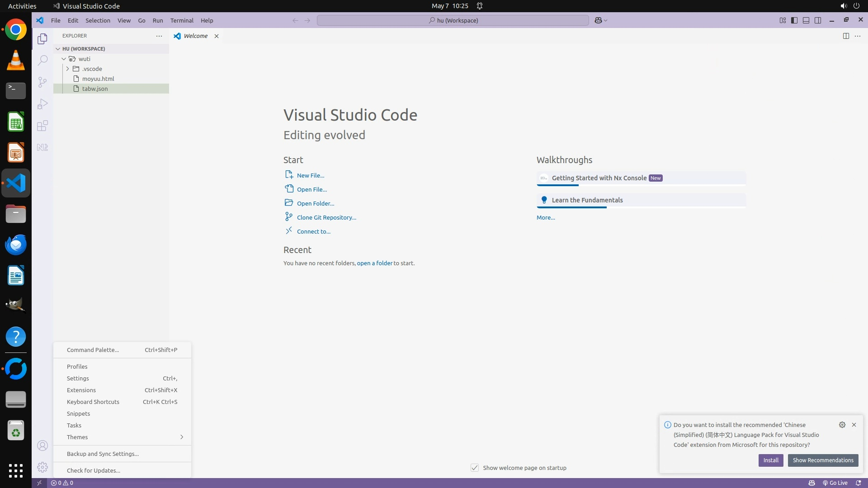Open the Source Control view icon
This screenshot has width=868, height=488.
[42, 82]
